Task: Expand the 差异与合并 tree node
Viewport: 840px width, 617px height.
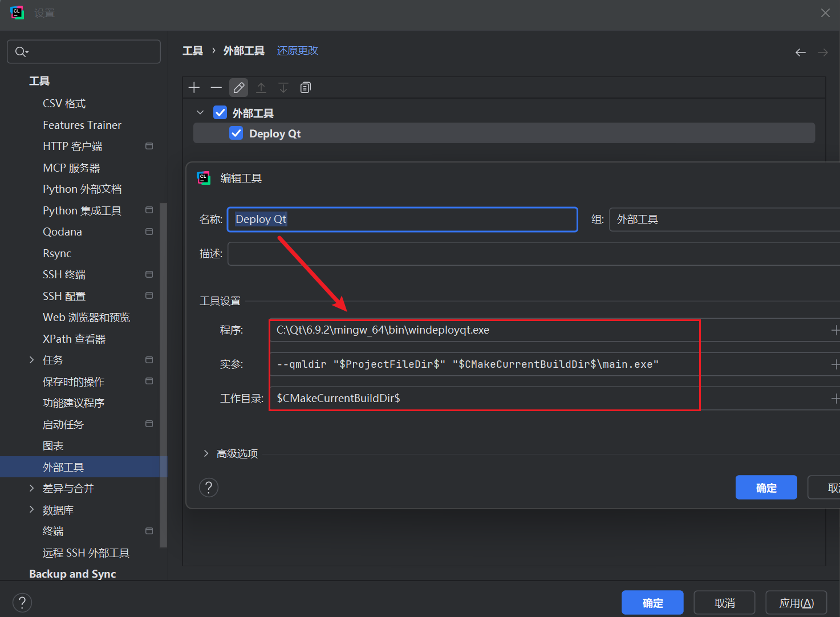Action: 32,488
